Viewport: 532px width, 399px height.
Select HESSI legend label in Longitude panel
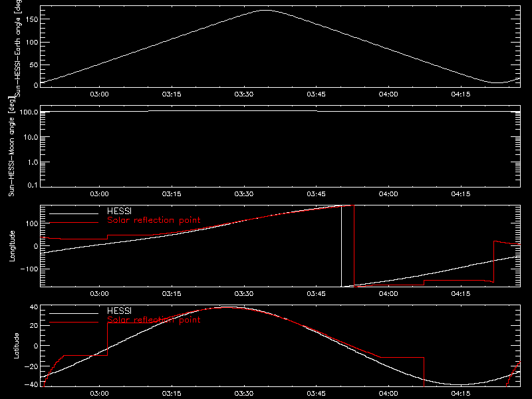pos(119,211)
